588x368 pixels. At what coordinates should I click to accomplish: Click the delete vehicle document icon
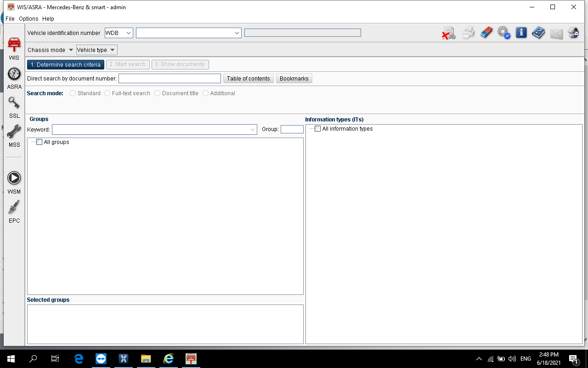(x=449, y=33)
